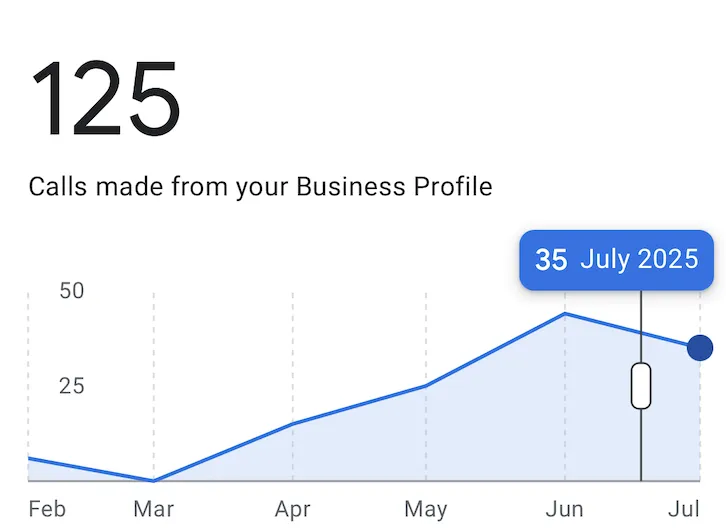Click the 125 total calls number

click(x=106, y=98)
